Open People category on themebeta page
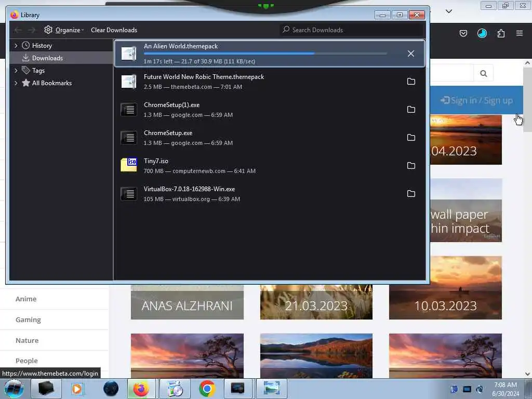Image resolution: width=532 pixels, height=399 pixels. [x=26, y=361]
